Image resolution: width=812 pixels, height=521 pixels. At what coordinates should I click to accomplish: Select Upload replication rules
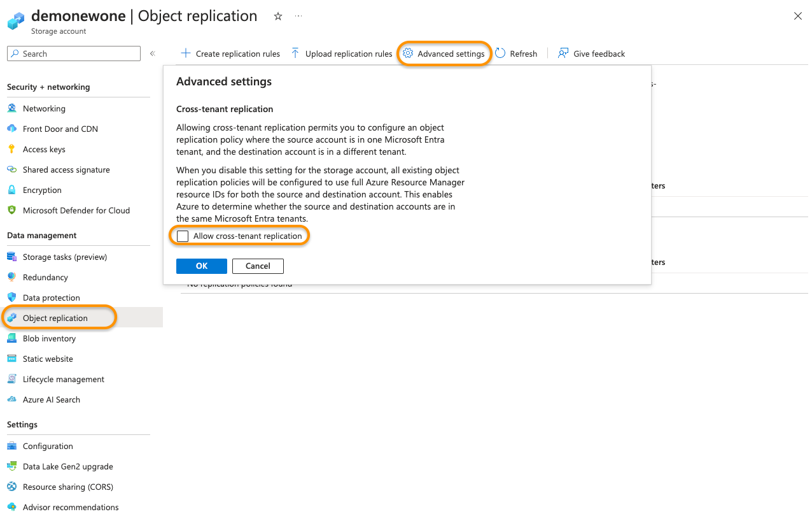click(x=349, y=54)
